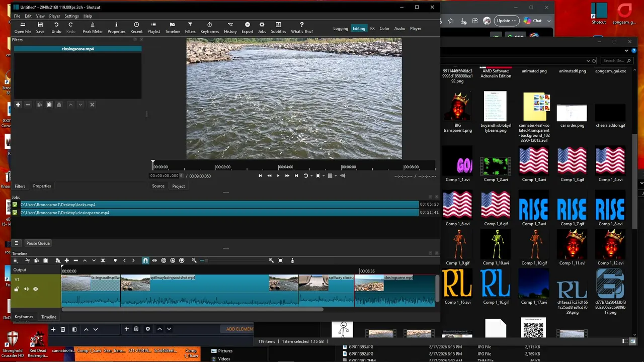
Task: Switch to the Audio layout
Action: click(399, 29)
